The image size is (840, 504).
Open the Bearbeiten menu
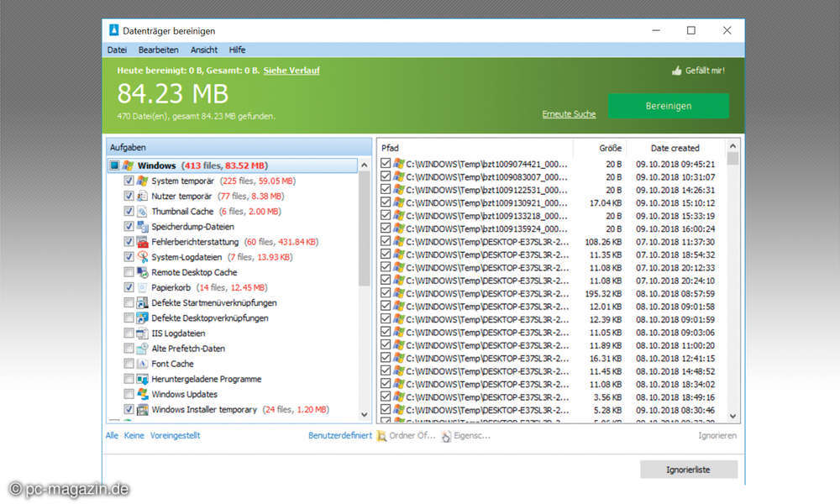(x=158, y=50)
